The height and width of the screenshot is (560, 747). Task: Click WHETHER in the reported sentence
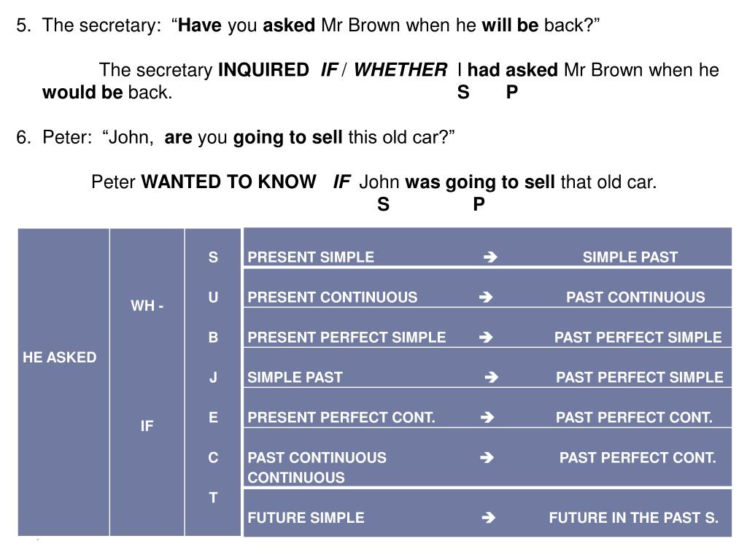click(x=400, y=70)
